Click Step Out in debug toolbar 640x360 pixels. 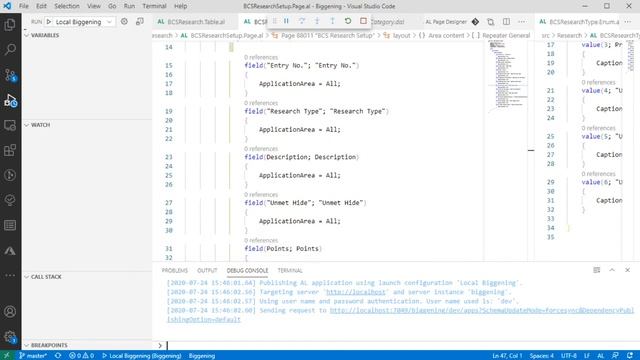tap(332, 21)
